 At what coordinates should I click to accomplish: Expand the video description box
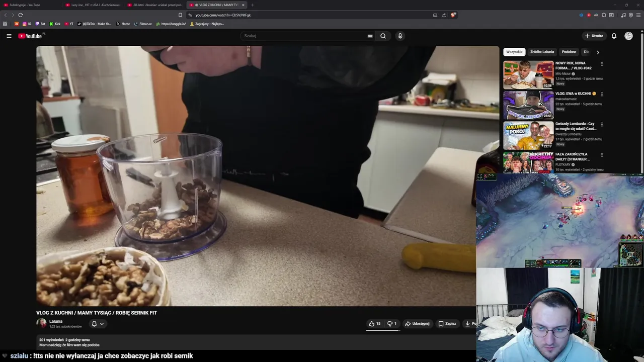256,342
